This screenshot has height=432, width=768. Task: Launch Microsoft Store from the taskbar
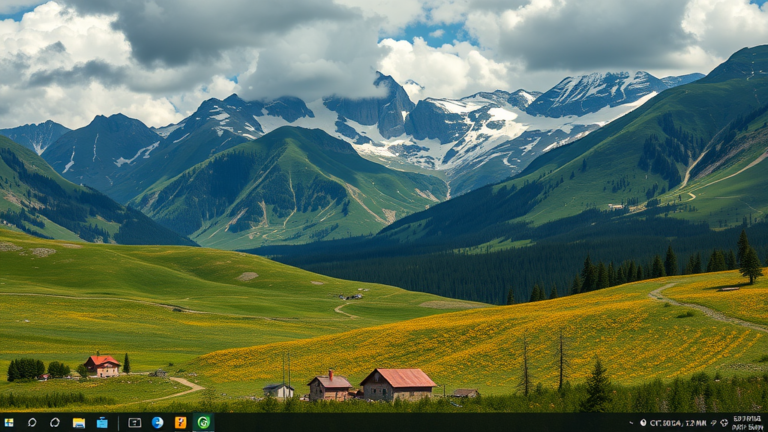(x=102, y=423)
